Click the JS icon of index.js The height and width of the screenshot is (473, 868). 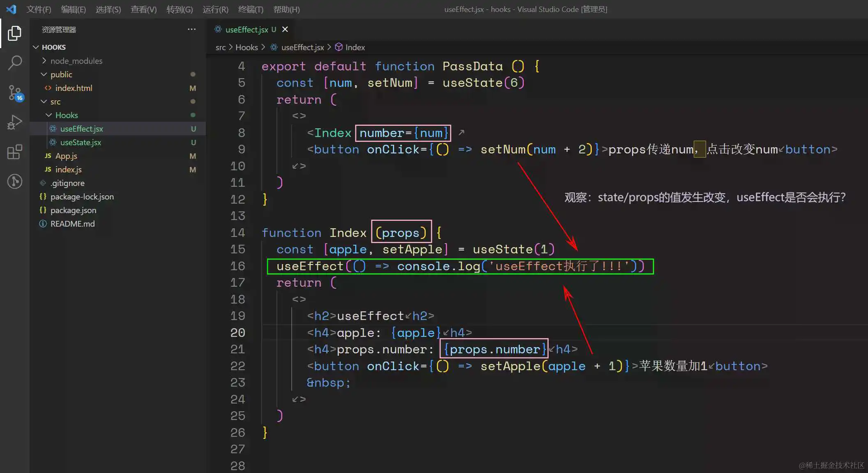pyautogui.click(x=48, y=169)
